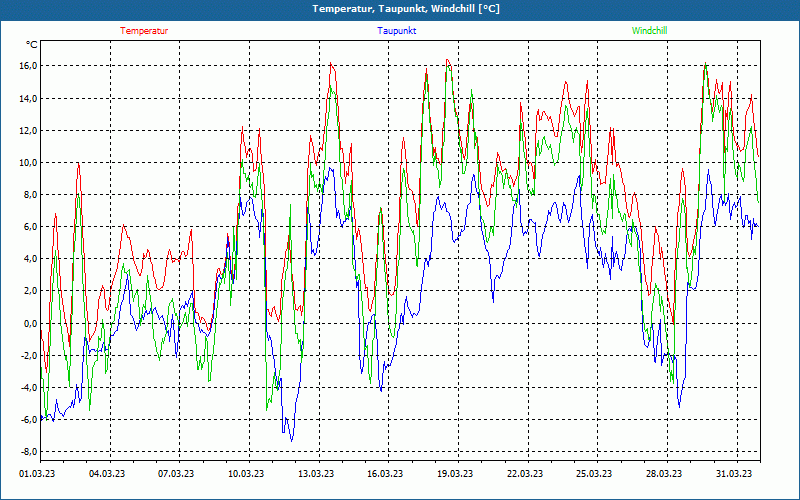The width and height of the screenshot is (800, 500).
Task: Click the 01.03.23 date label
Action: click(37, 474)
